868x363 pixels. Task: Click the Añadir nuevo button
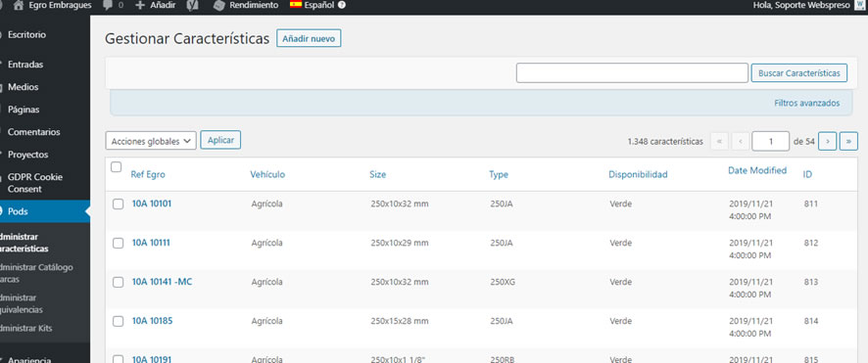(309, 39)
